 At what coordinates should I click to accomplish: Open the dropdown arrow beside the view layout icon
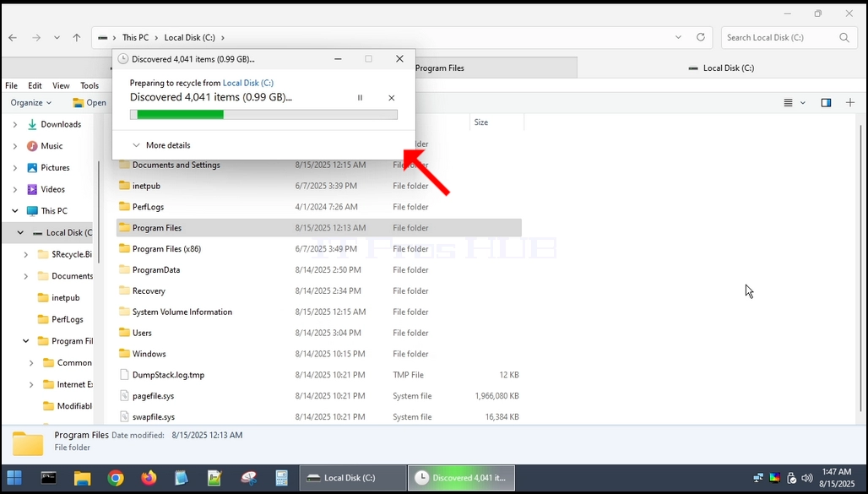pos(803,102)
